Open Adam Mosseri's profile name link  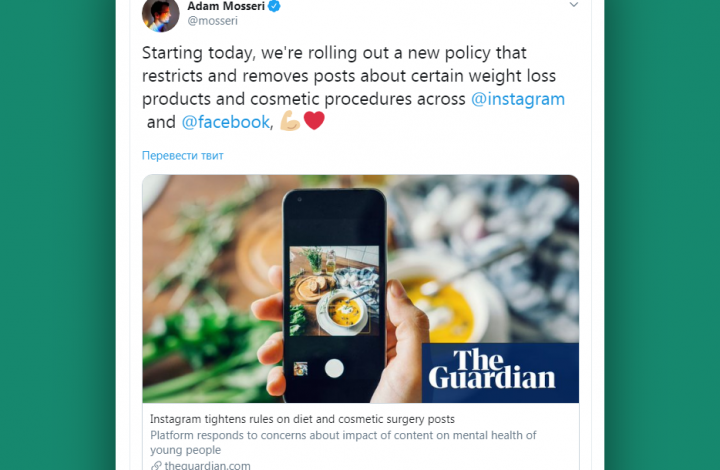coord(225,5)
